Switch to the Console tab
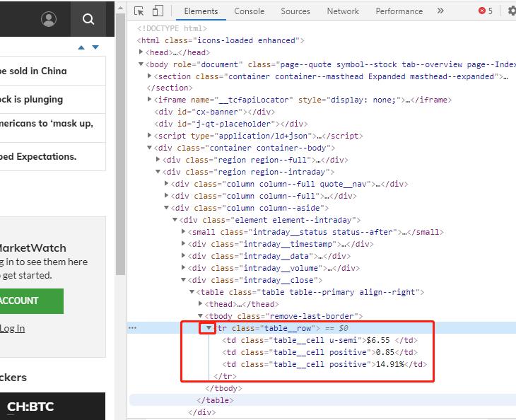This screenshot has width=516, height=420. click(249, 11)
